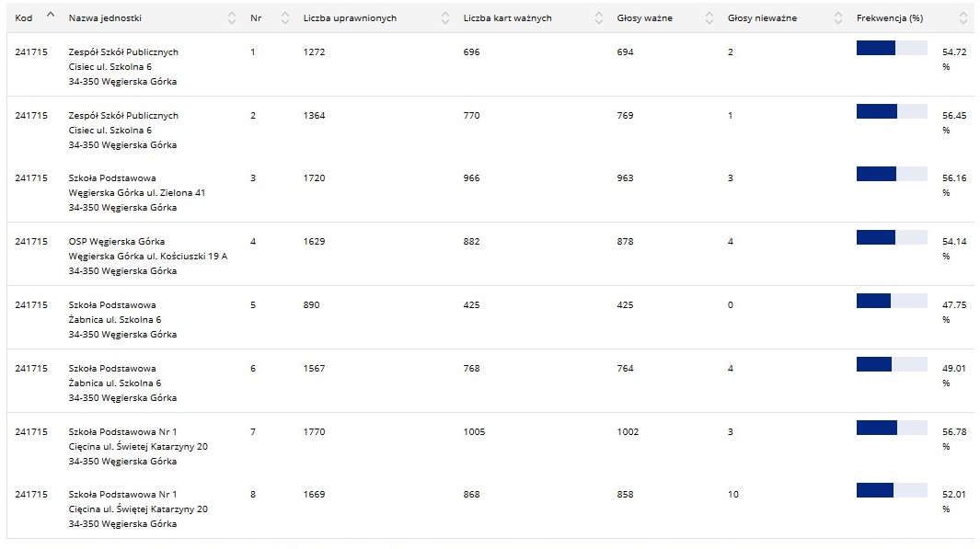This screenshot has width=980, height=549.
Task: Click sort arrows beside Liczba uprawnionych
Action: click(x=445, y=18)
